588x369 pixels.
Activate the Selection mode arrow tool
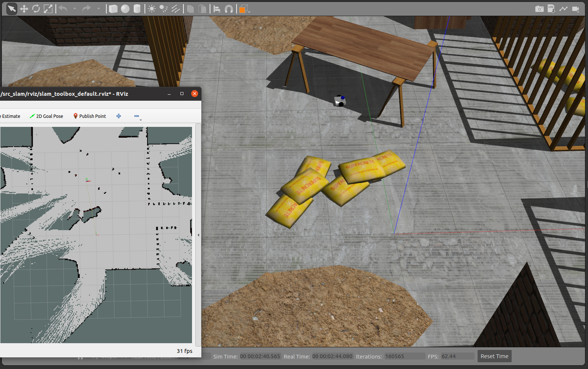click(12, 9)
